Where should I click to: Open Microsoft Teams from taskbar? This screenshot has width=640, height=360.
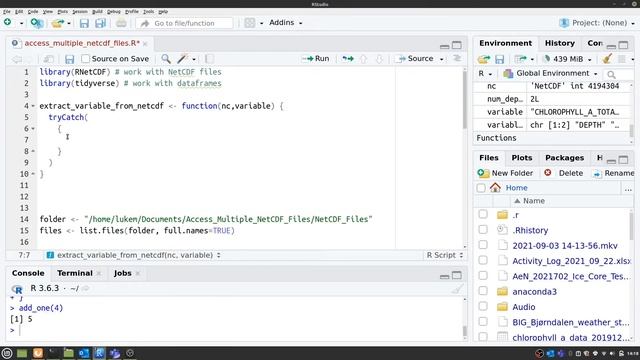pyautogui.click(x=115, y=353)
